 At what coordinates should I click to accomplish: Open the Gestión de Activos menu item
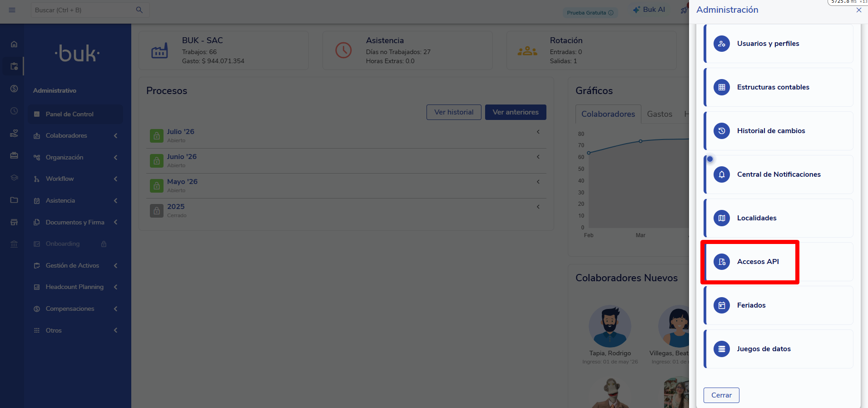pos(75,265)
